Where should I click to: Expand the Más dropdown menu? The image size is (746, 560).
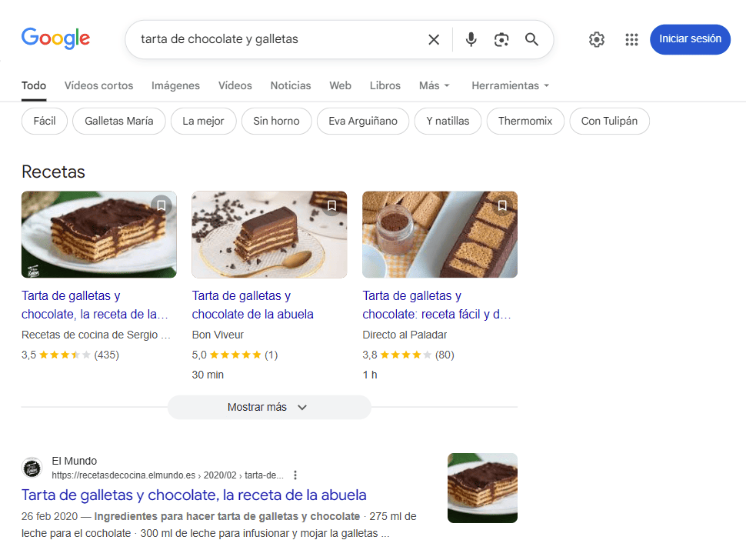435,85
